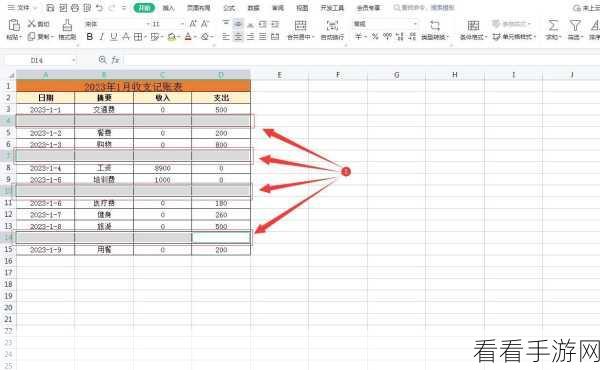Align cell text to the left
The height and width of the screenshot is (370, 600).
[226, 37]
